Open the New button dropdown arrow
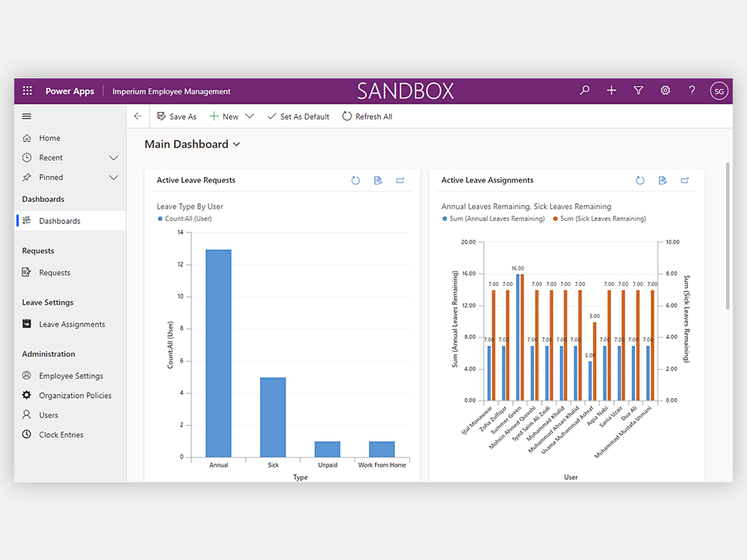Screen dimensions: 747x560 [x=249, y=116]
